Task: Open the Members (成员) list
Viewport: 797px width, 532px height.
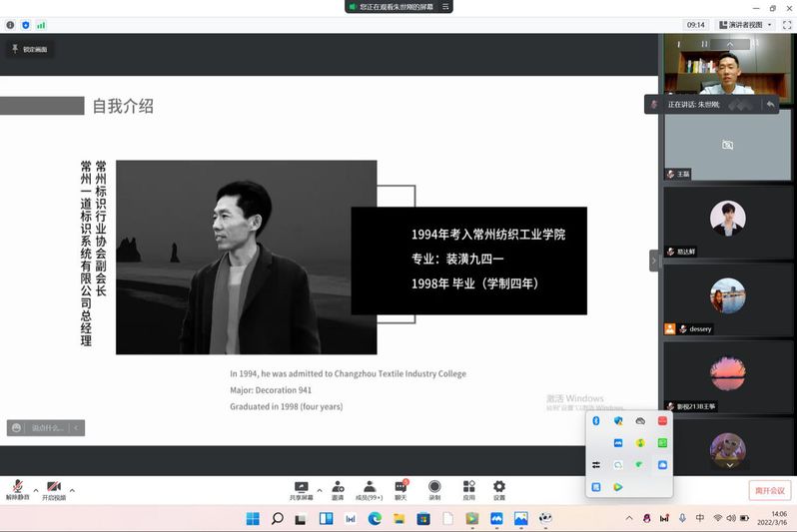Action: (370, 489)
